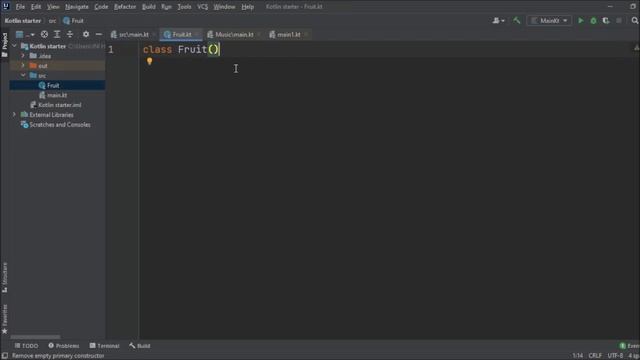This screenshot has width=640, height=360.
Task: Open the Edit menu
Action: (x=36, y=7)
